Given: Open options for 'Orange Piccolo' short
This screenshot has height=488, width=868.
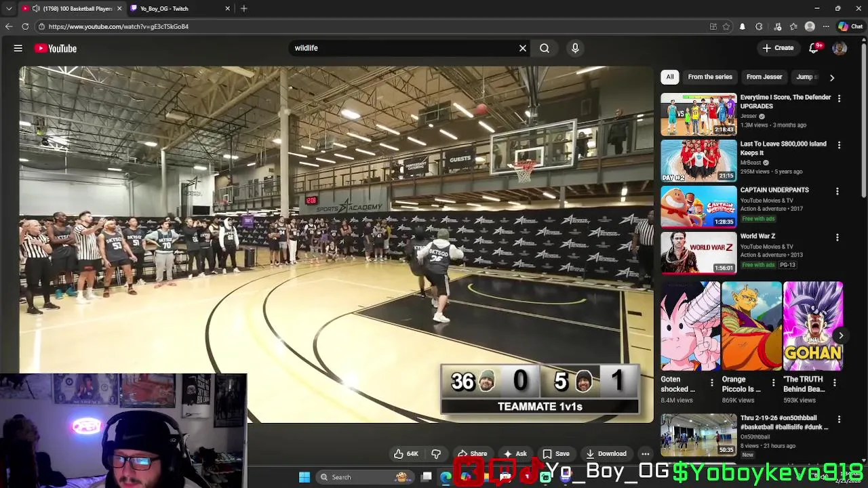Looking at the screenshot, I should pyautogui.click(x=773, y=383).
